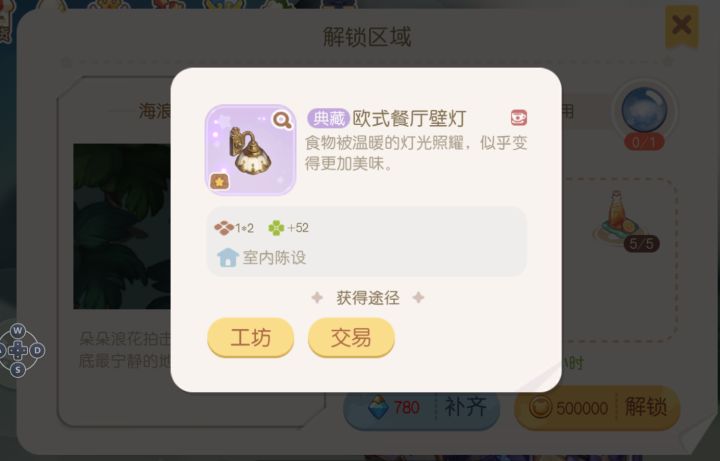This screenshot has width=720, height=461.
Task: Click the blue diamond icon beside 780
Action: (379, 408)
